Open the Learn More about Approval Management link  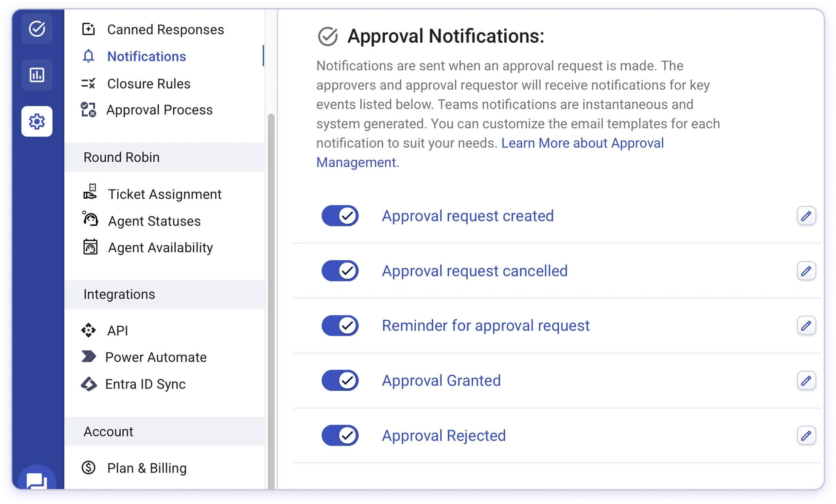582,143
